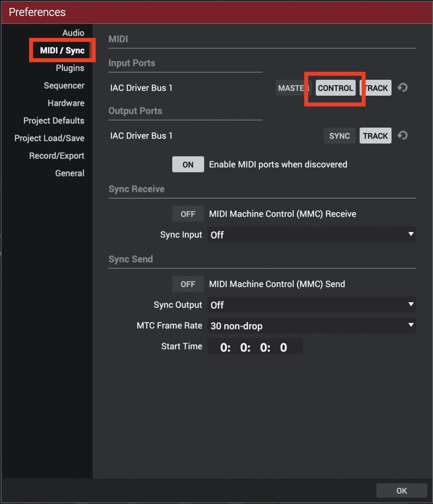Open Project Defaults preferences
Screen dimensions: 433x504
[54, 121]
